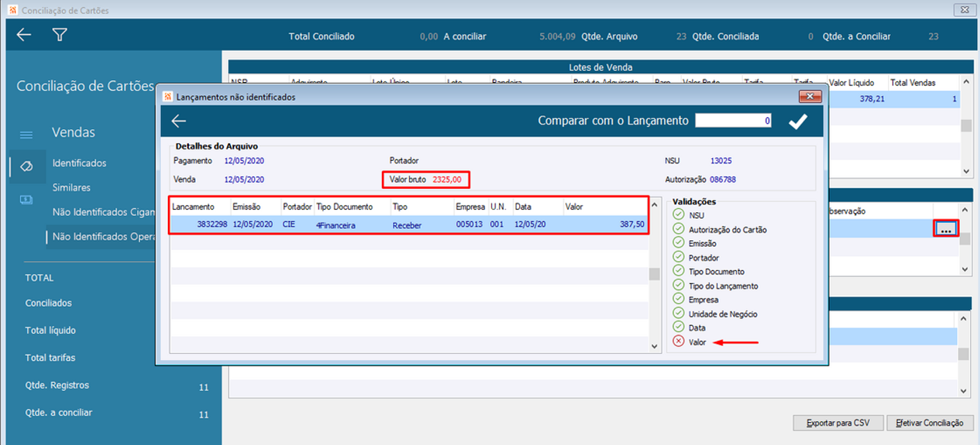This screenshot has height=445, width=980.
Task: Open details with the ellipsis button
Action: pyautogui.click(x=946, y=228)
